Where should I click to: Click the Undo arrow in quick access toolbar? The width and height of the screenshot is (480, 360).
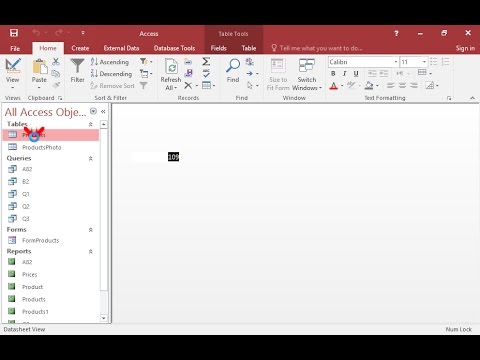click(36, 32)
